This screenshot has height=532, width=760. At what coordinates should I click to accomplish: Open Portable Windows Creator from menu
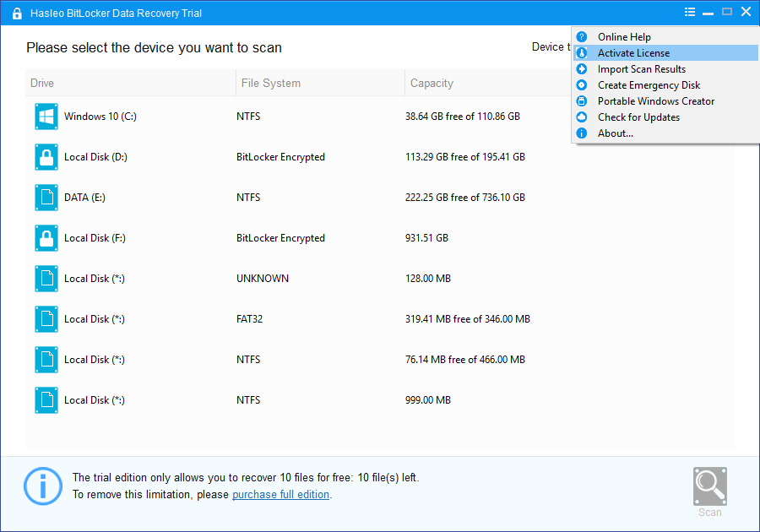click(x=666, y=100)
